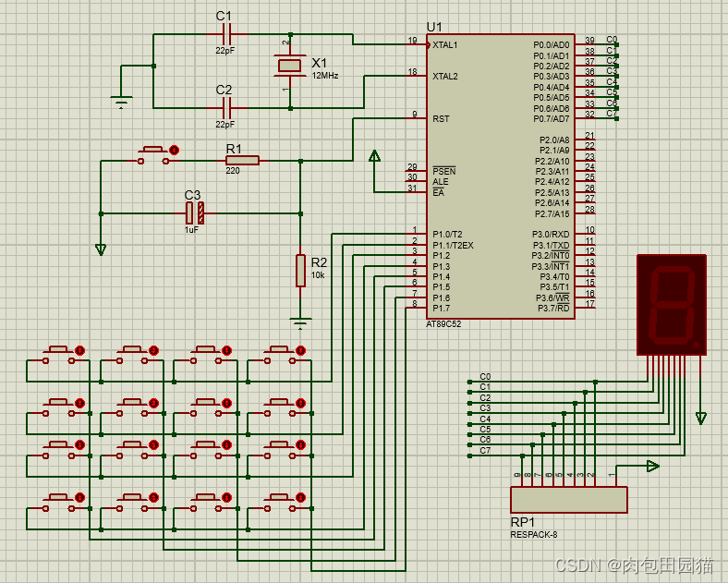Click the P0.0/AD0 pin label

click(x=552, y=45)
